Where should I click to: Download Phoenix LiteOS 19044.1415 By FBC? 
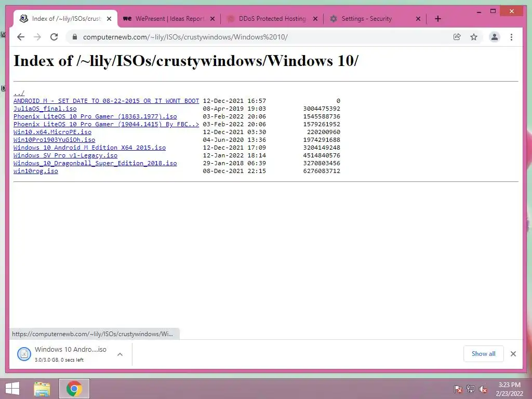106,124
